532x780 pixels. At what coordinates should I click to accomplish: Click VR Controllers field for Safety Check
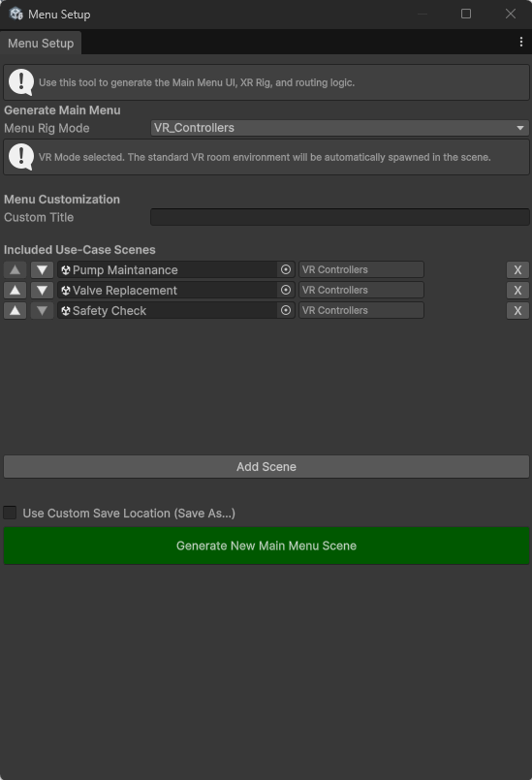361,310
